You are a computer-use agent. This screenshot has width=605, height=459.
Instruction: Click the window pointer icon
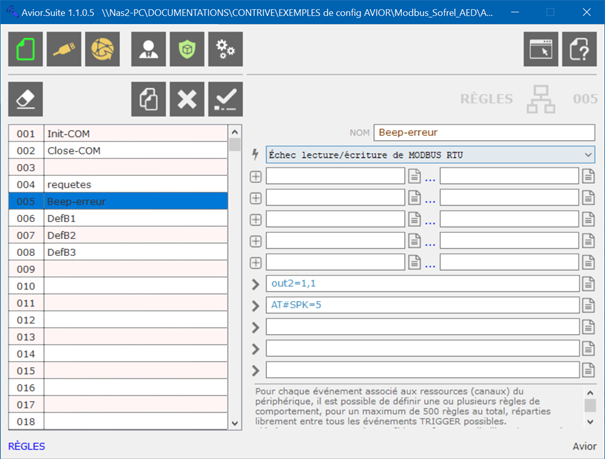(x=541, y=49)
